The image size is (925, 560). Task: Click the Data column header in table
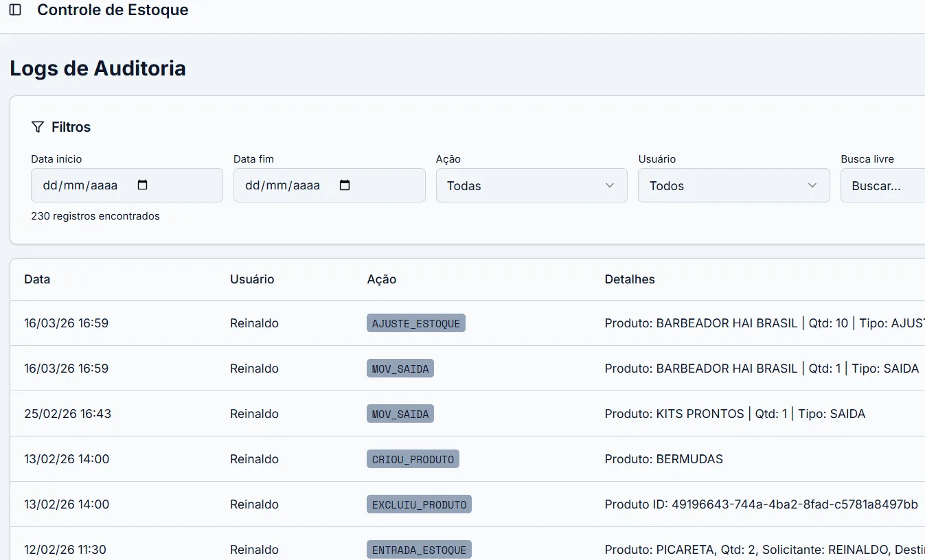(37, 279)
